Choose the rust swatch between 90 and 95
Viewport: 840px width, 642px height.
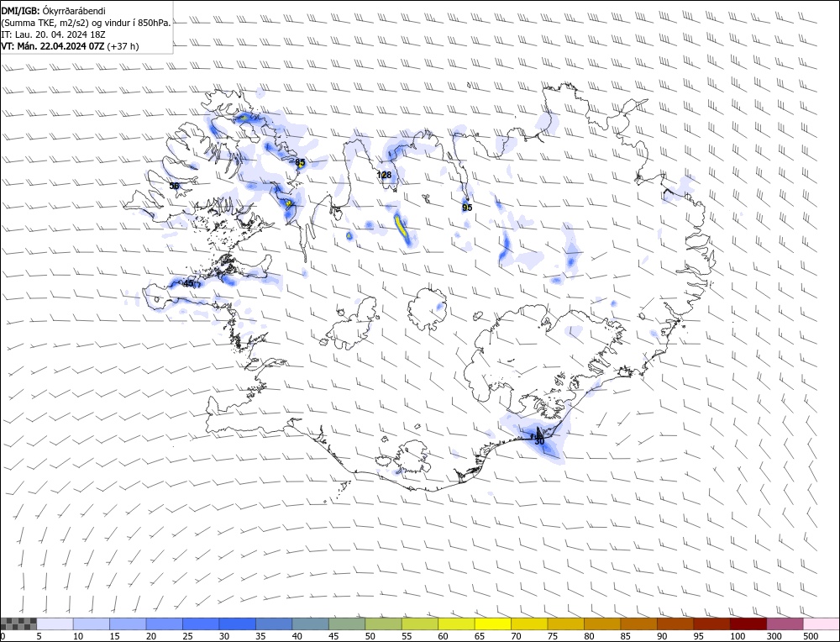click(x=675, y=624)
